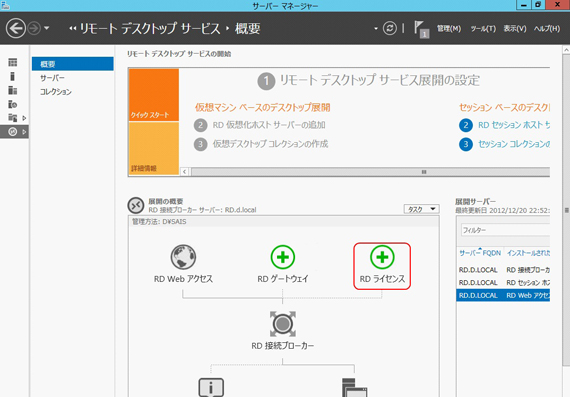This screenshot has height=397, width=570.
Task: Select the Local Server sidebar icon
Action: 12,76
